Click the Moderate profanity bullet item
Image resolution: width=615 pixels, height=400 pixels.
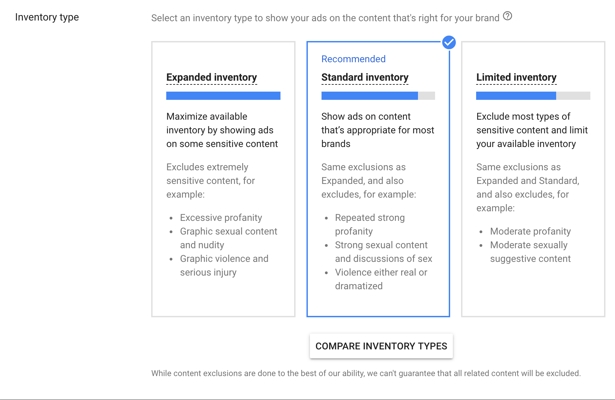(x=530, y=231)
